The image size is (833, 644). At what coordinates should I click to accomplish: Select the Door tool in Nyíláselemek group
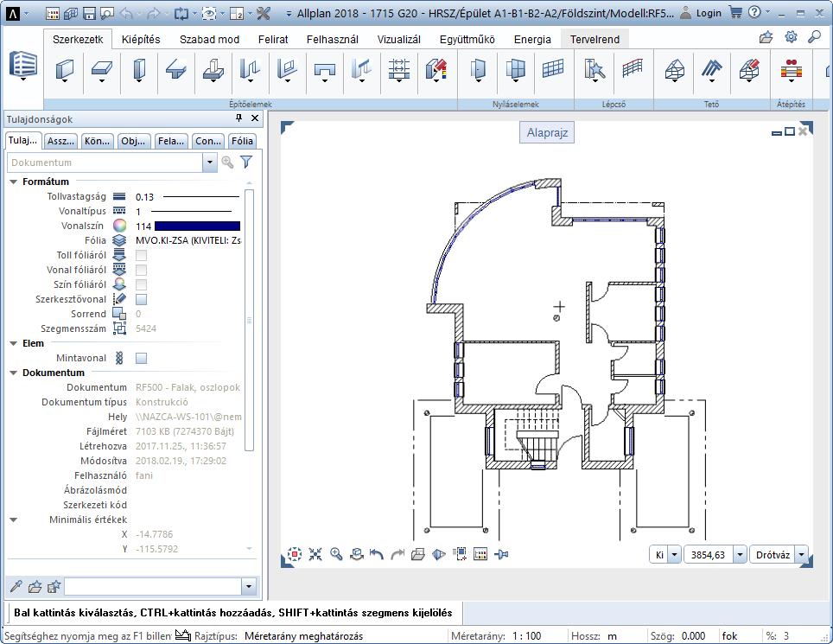478,70
